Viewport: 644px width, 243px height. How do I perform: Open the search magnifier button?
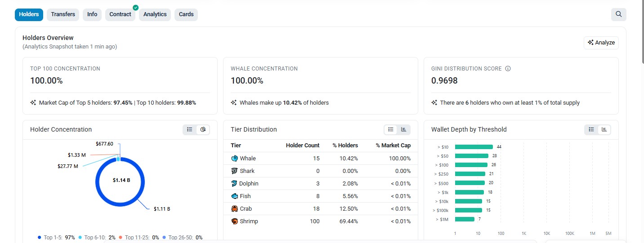point(618,14)
